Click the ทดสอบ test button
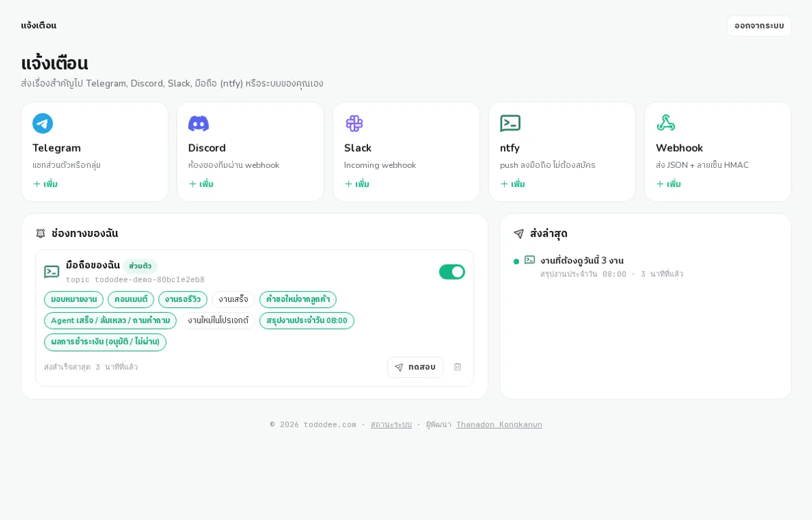This screenshot has width=812, height=520. click(415, 367)
